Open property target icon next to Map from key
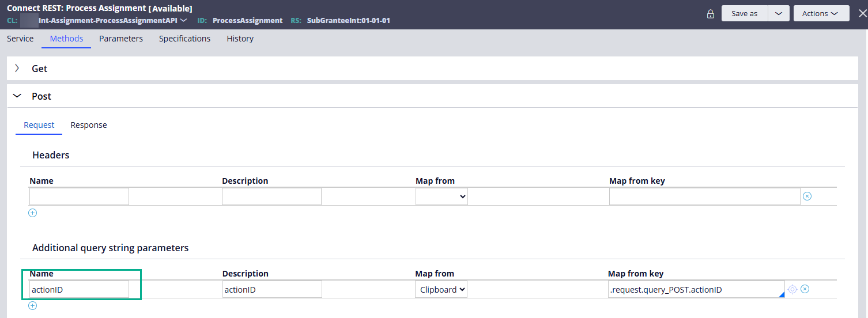Image resolution: width=868 pixels, height=318 pixels. click(x=792, y=289)
